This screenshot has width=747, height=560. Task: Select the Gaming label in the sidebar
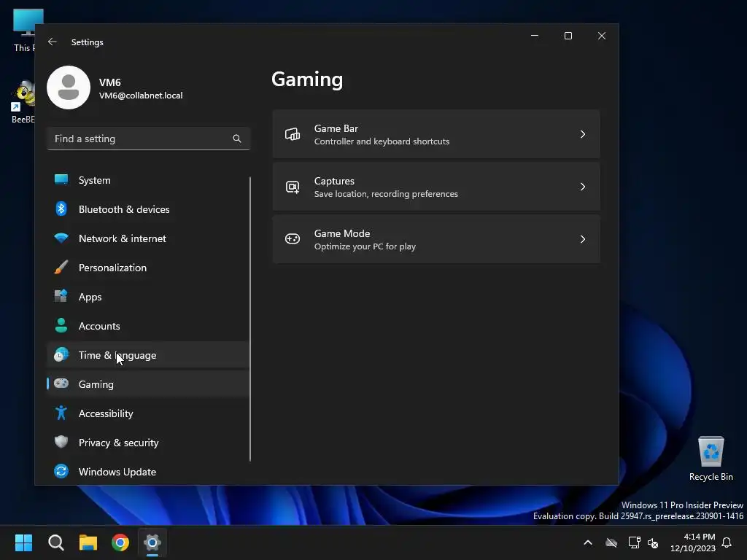click(x=96, y=384)
